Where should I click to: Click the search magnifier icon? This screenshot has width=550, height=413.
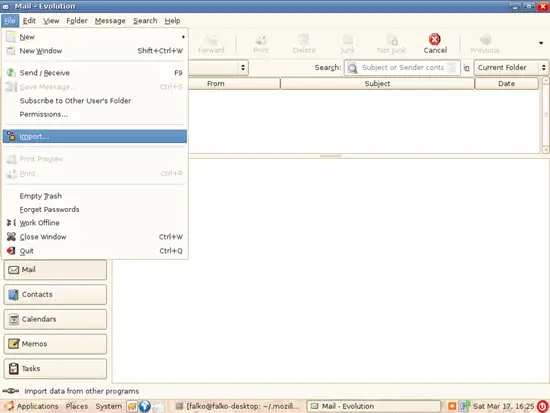[353, 68]
